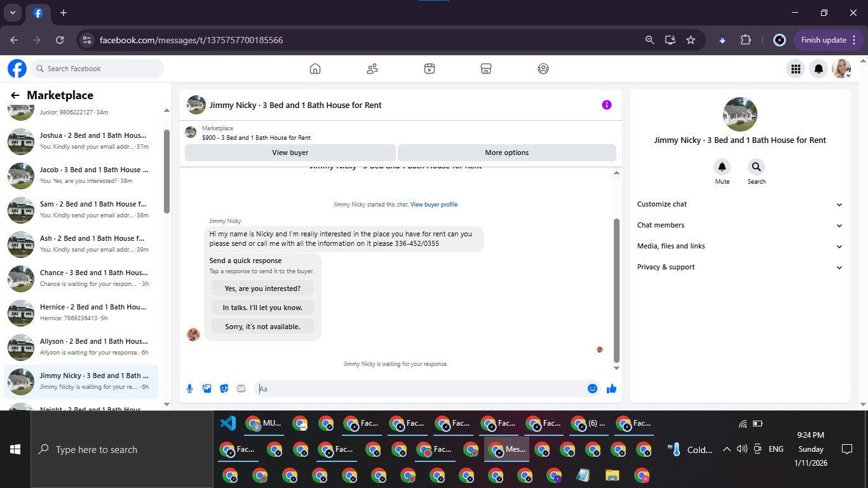Click the browser address bar URL

tap(191, 40)
